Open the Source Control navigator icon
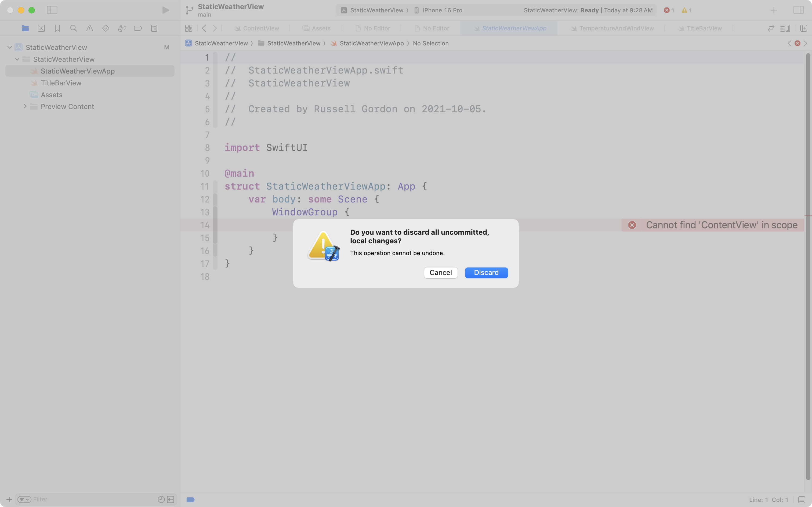This screenshot has width=812, height=507. pyautogui.click(x=41, y=28)
